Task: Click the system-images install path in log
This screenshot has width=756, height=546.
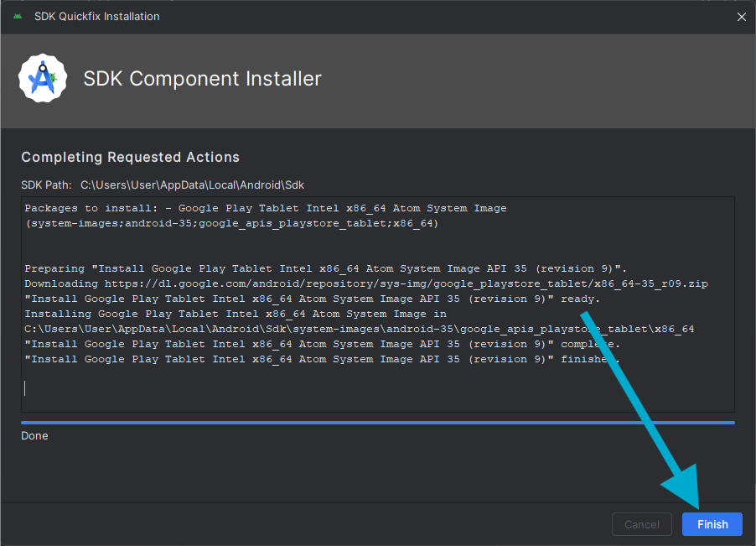Action: [x=359, y=329]
